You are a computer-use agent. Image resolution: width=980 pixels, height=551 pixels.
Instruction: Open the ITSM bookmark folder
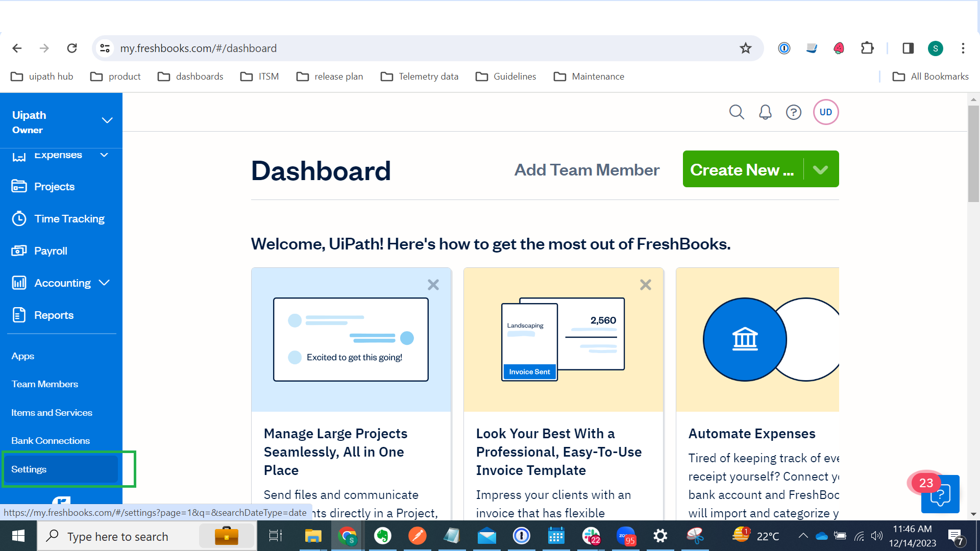pyautogui.click(x=260, y=77)
